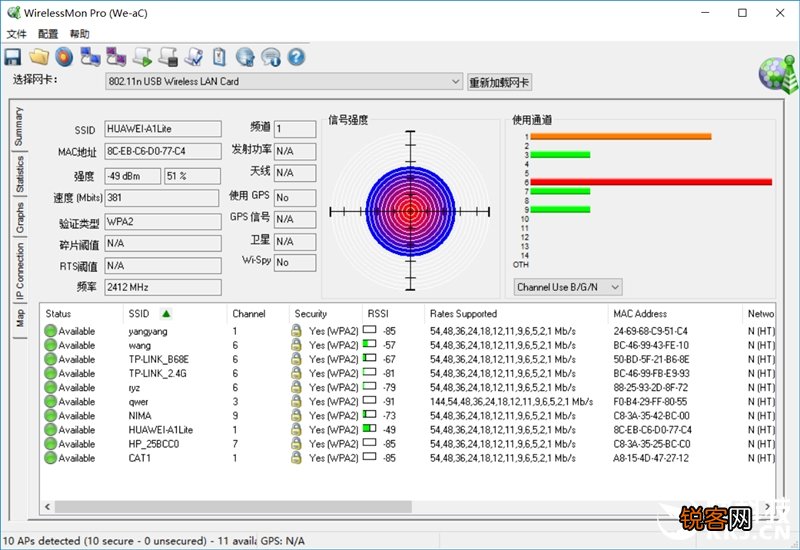Click the SSID field showing HUAWEI-A1Lite
800x550 pixels.
pyautogui.click(x=163, y=129)
